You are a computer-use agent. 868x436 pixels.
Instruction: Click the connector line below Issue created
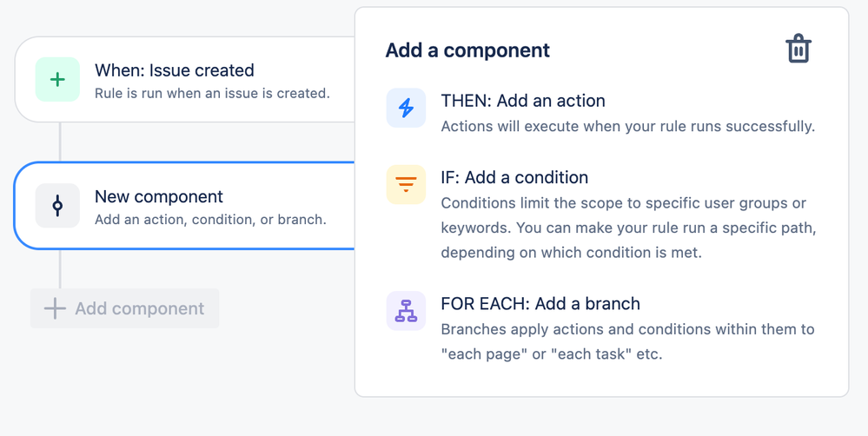(60, 142)
